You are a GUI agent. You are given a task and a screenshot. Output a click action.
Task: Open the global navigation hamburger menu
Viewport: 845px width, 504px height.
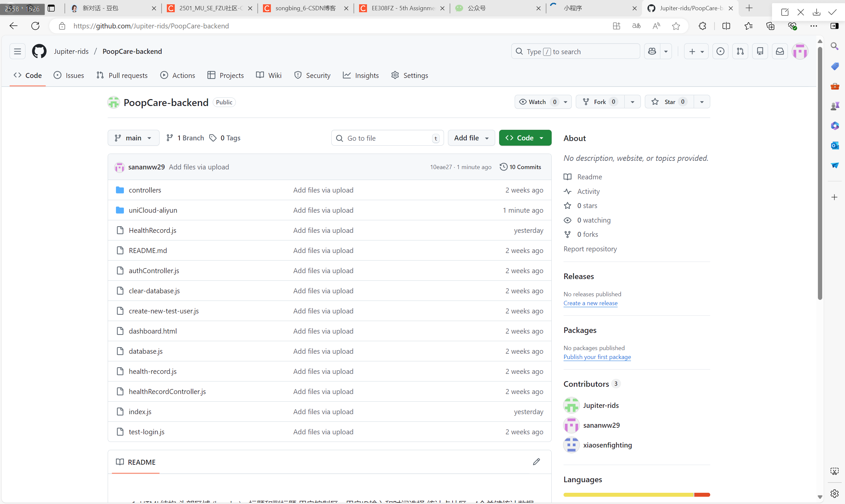pos(17,51)
